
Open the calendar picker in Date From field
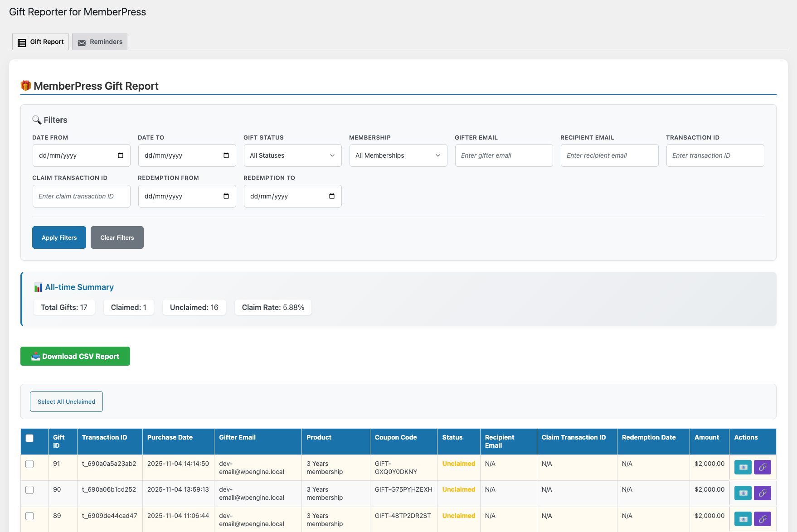click(x=120, y=155)
